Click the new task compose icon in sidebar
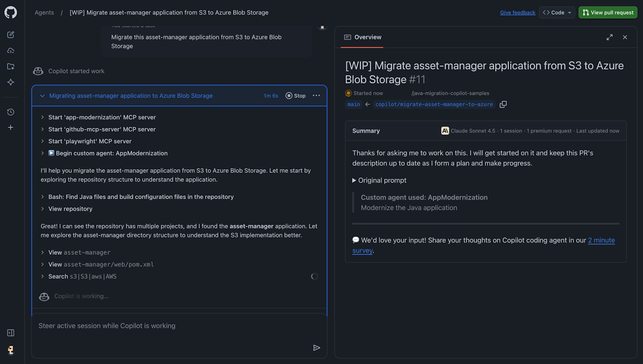This screenshot has width=643, height=364. pyautogui.click(x=11, y=35)
